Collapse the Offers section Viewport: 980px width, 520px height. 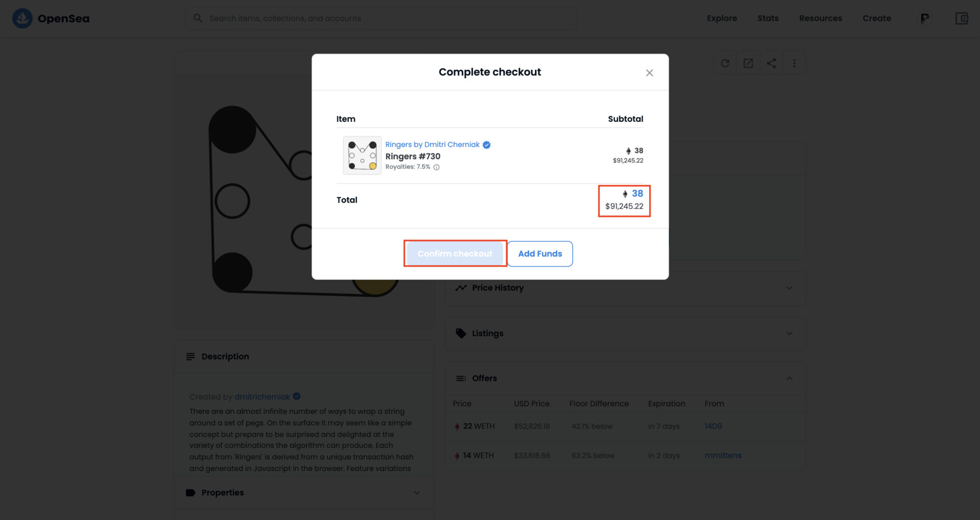(789, 378)
